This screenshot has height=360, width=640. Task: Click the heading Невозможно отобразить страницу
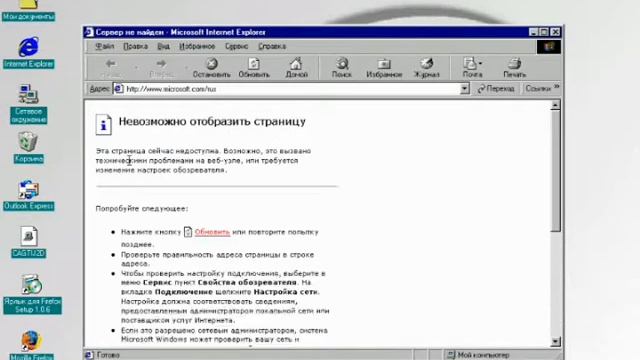click(212, 121)
